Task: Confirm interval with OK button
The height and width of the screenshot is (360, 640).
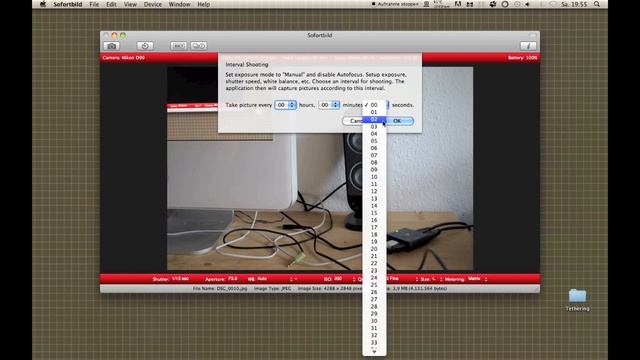Action: tap(400, 121)
